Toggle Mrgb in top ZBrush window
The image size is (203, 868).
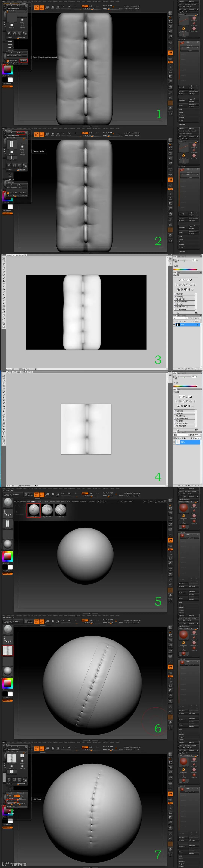(x=62, y=6)
